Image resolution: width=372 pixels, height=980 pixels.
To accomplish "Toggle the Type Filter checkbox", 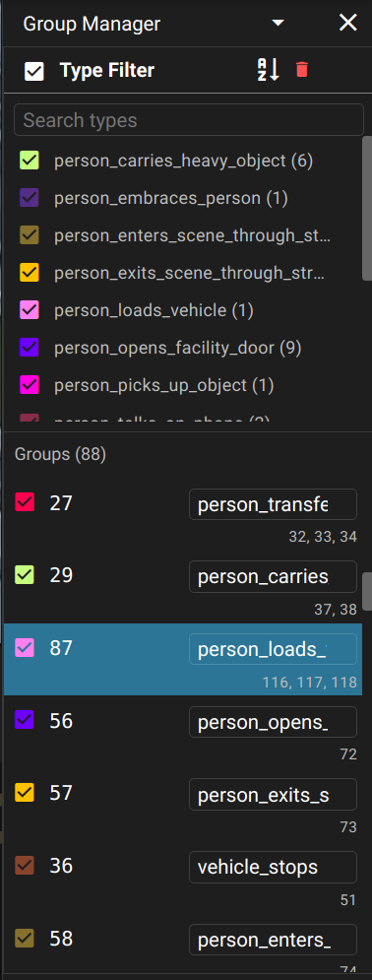I will pos(34,71).
